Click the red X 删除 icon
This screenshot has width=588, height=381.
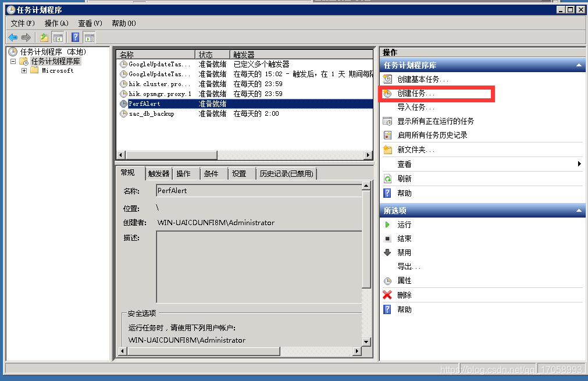pos(387,295)
